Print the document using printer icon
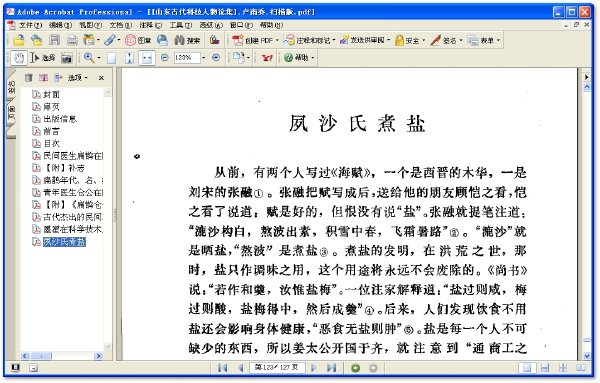The image size is (600, 383). coord(72,40)
